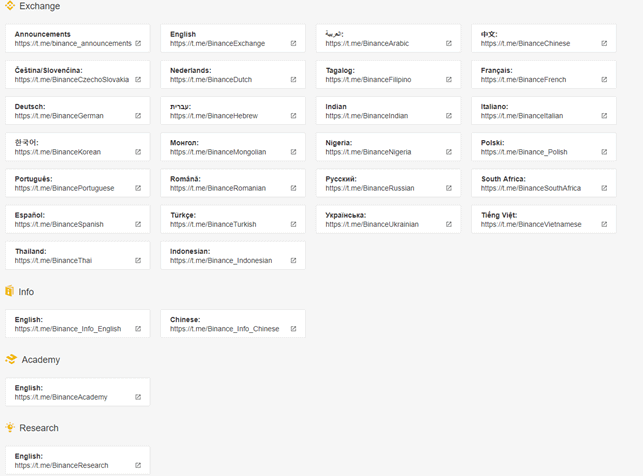Open the t.me/BinanceExchange link
The image size is (643, 476).
tap(217, 43)
